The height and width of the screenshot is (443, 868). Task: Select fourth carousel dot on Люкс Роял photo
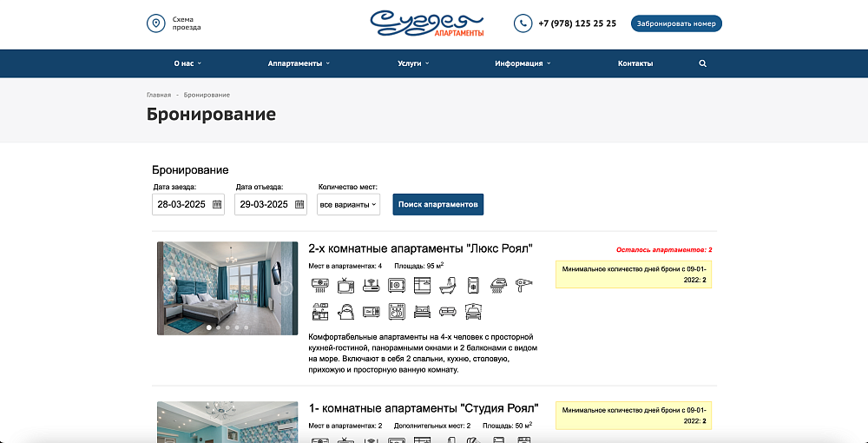point(237,327)
